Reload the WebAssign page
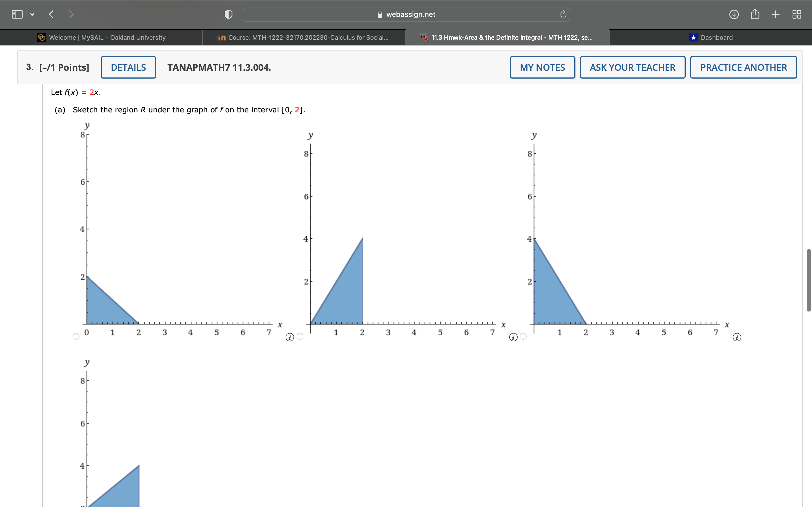 pyautogui.click(x=562, y=14)
